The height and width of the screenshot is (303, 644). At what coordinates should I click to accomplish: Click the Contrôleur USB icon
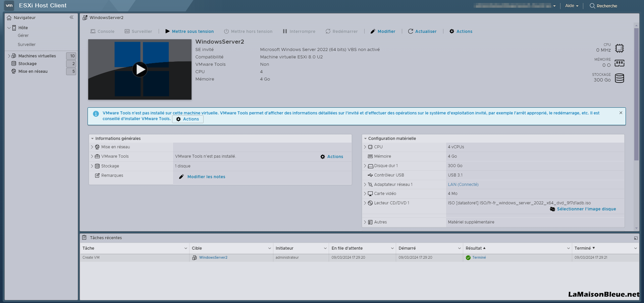click(x=370, y=175)
